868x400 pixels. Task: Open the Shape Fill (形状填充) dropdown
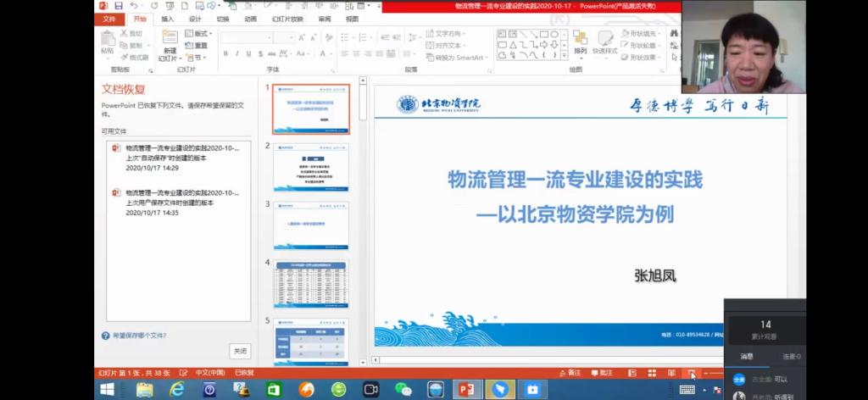(641, 34)
